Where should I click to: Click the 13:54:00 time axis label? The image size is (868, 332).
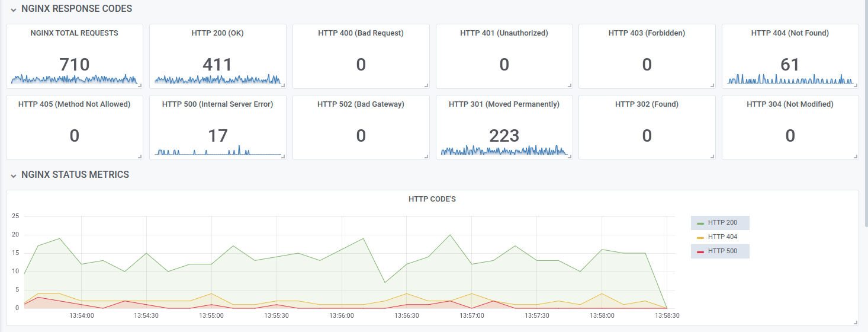coord(82,315)
